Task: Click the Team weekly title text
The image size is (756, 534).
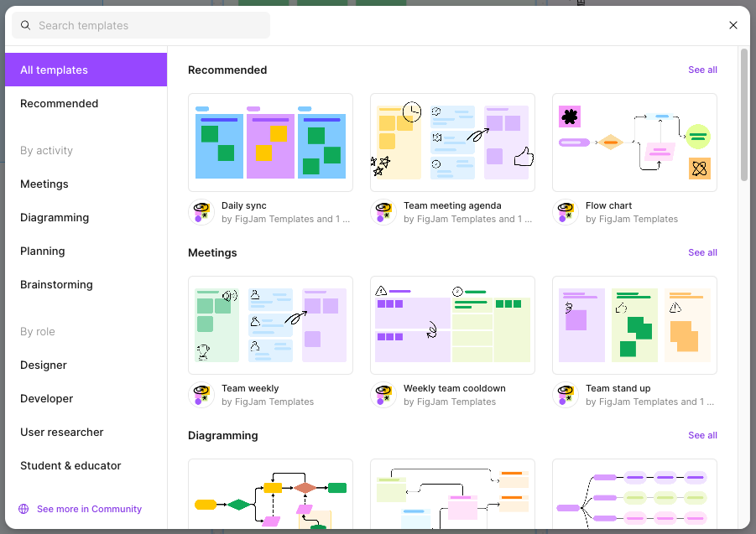Action: [250, 388]
